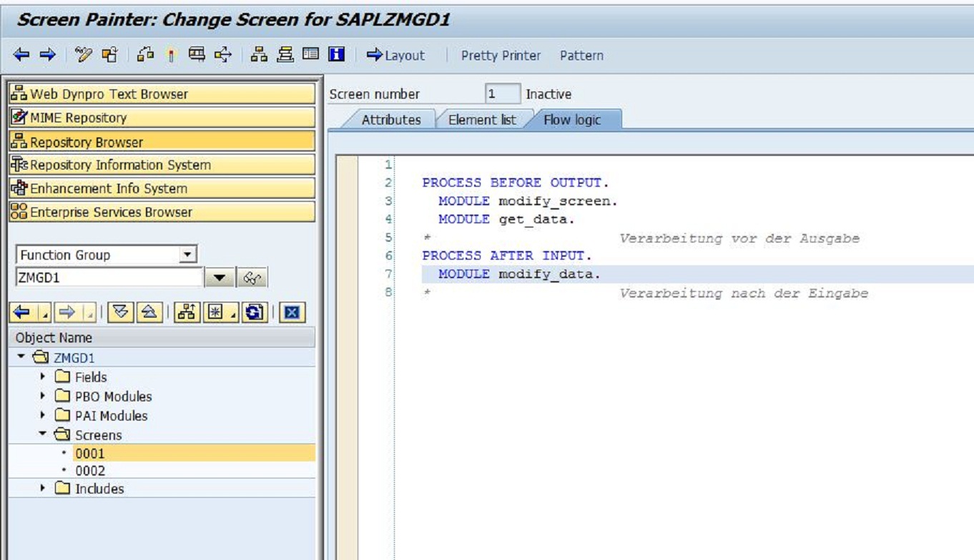Select screen 0002 in tree
Image resolution: width=974 pixels, height=560 pixels.
89,471
